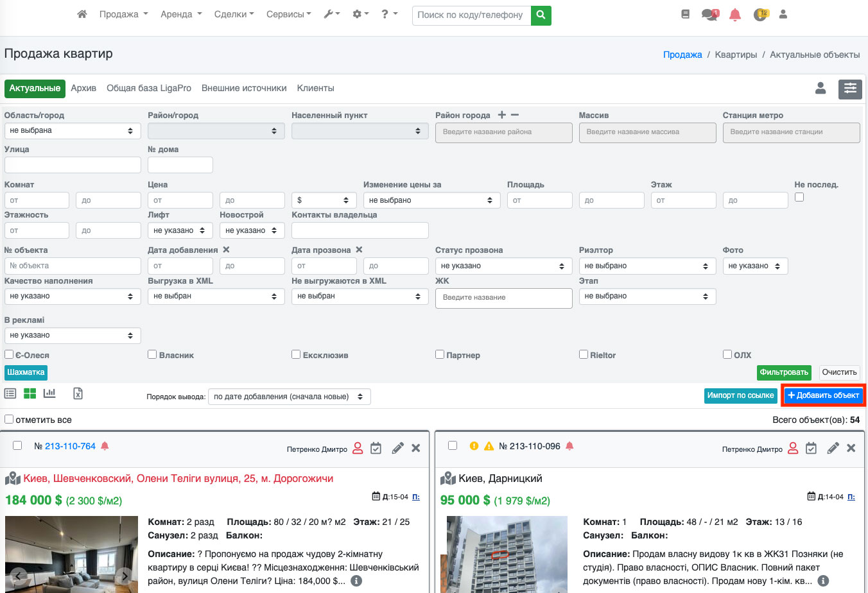868x593 pixels.
Task: Check the Ексклюзив filter box
Action: pos(296,354)
